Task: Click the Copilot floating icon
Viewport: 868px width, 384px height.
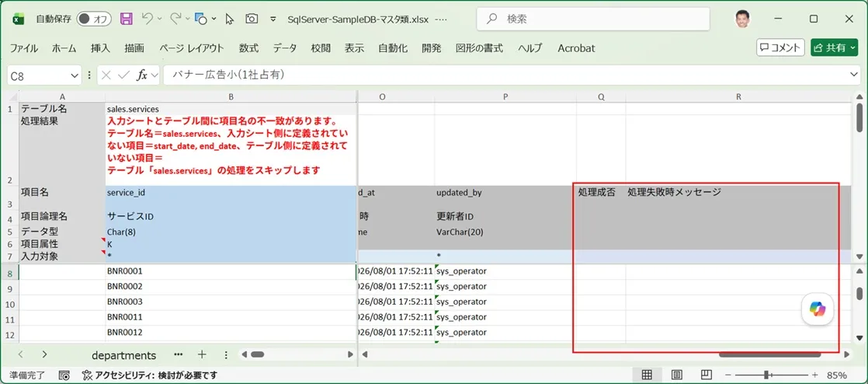Action: (818, 309)
